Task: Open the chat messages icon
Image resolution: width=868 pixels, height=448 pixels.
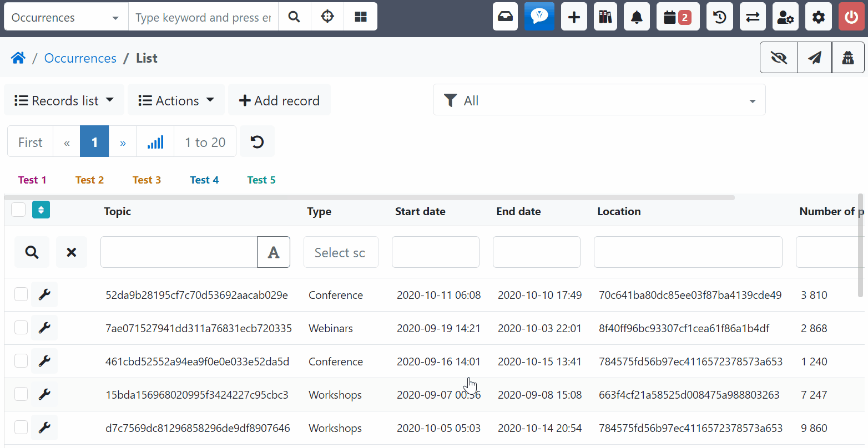Action: [539, 17]
